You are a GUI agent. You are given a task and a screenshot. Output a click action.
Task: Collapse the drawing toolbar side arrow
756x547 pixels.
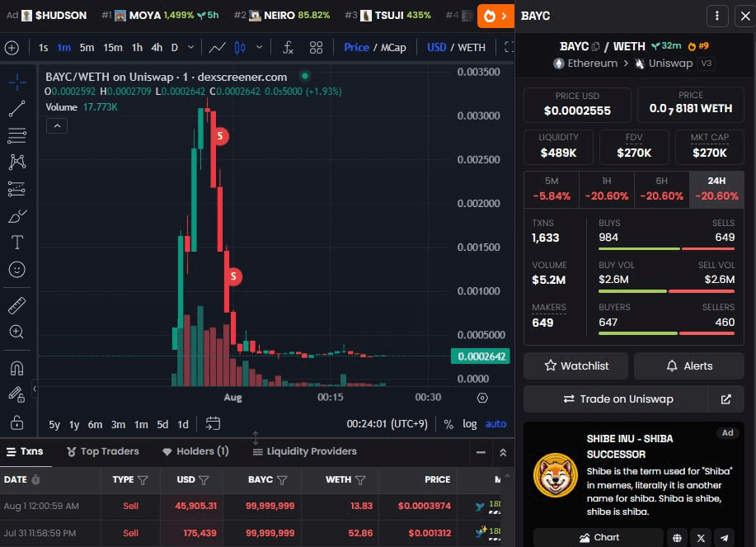tap(35, 389)
